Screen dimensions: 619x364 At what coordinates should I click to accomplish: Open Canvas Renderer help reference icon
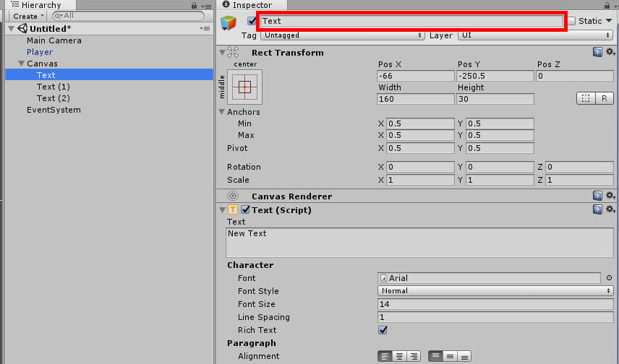(597, 196)
